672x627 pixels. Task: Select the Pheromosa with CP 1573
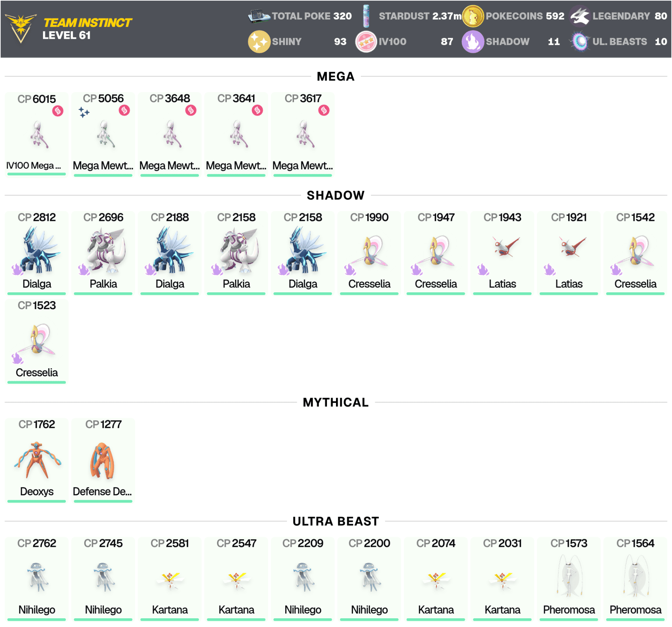(569, 579)
